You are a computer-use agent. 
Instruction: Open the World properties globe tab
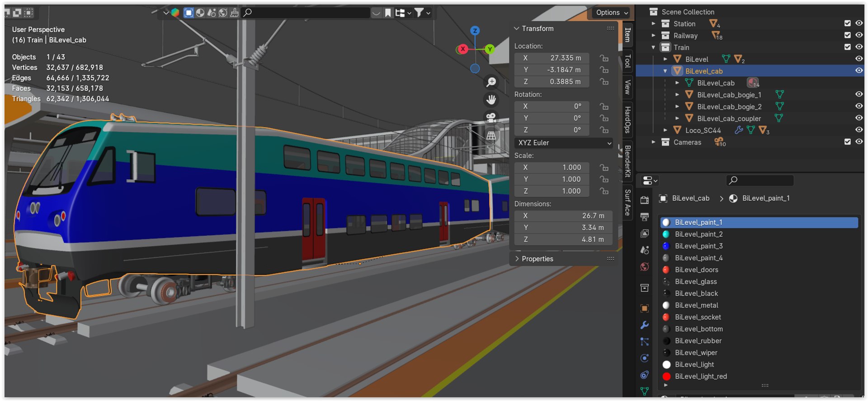coord(645,267)
